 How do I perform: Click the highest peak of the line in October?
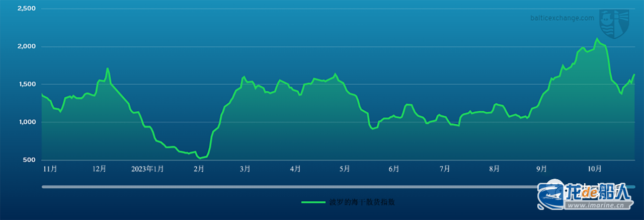click(x=597, y=39)
